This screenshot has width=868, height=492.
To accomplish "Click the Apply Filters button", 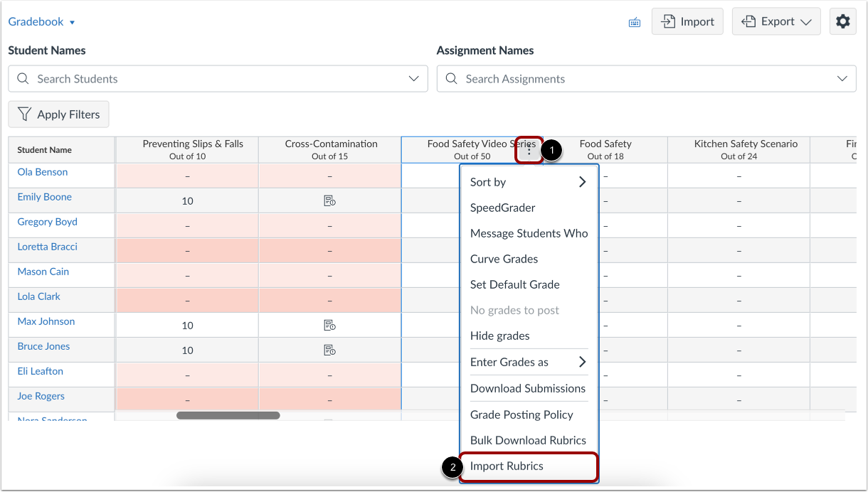I will (x=58, y=114).
